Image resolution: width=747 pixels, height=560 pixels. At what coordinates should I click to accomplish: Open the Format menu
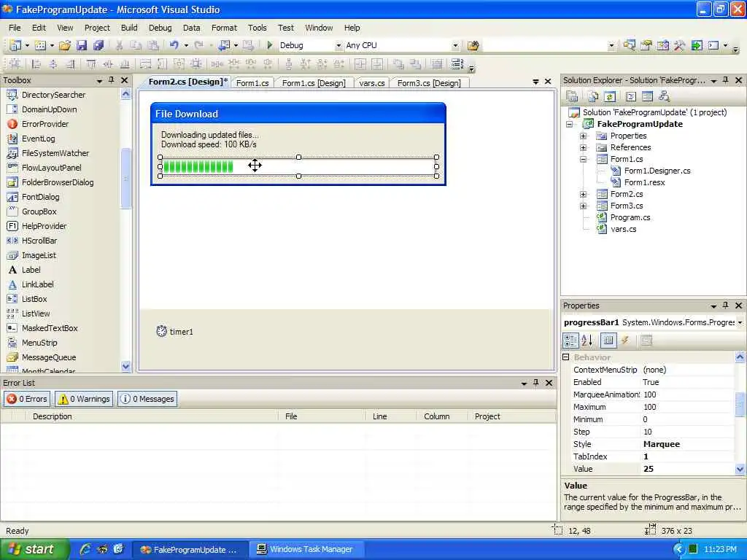coord(224,28)
